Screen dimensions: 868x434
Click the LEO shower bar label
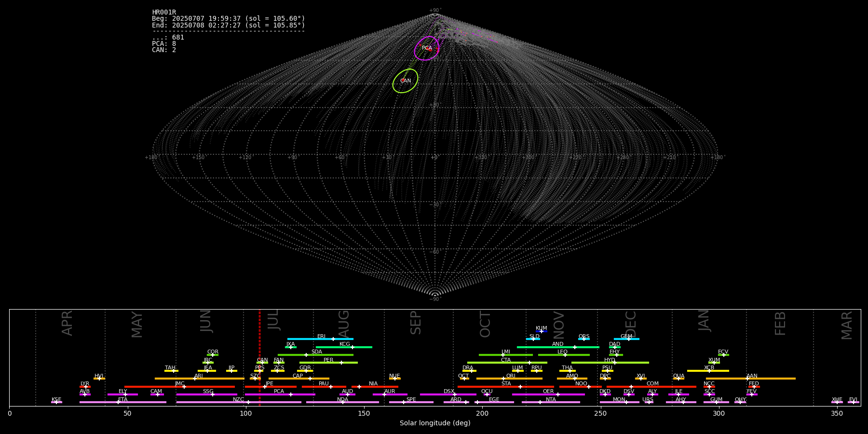click(563, 352)
